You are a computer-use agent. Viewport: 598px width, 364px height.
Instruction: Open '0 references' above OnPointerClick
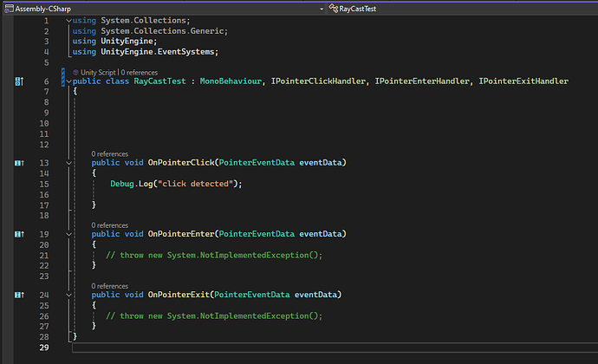point(110,153)
